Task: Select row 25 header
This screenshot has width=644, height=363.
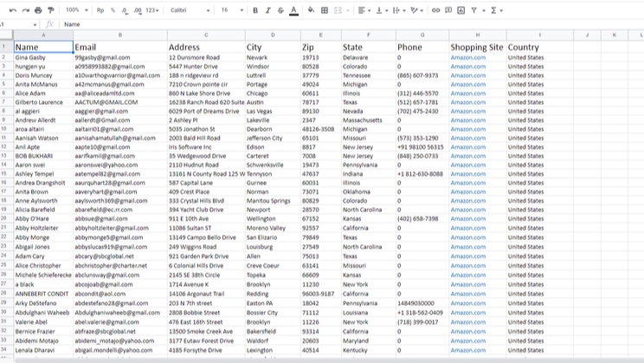Action: [x=4, y=265]
